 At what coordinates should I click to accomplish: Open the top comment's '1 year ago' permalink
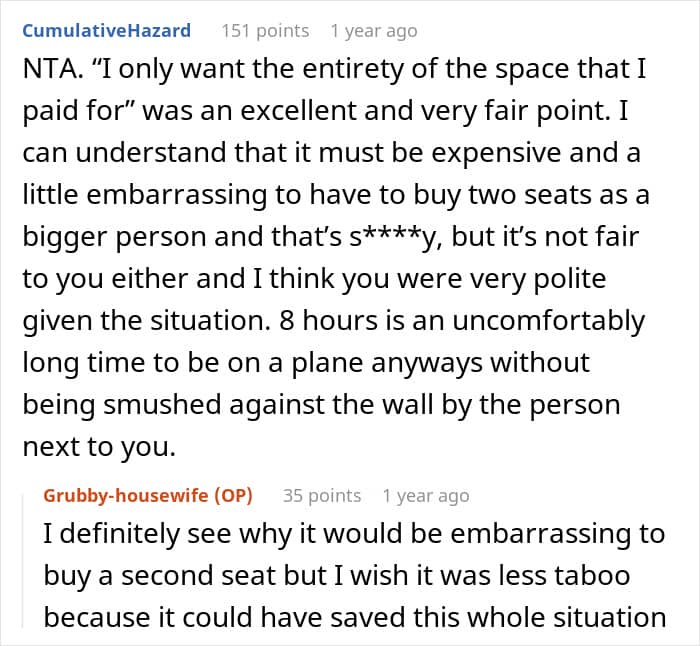point(373,31)
